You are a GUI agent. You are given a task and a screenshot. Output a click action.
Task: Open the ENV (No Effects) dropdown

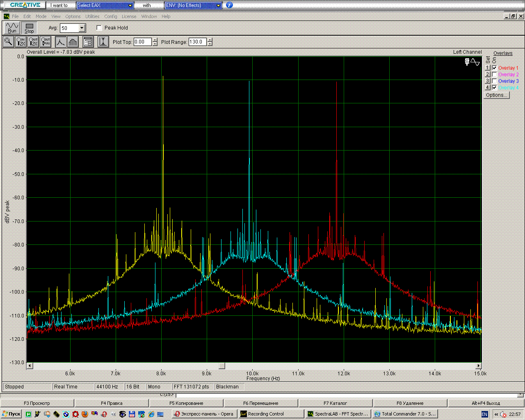[218, 5]
